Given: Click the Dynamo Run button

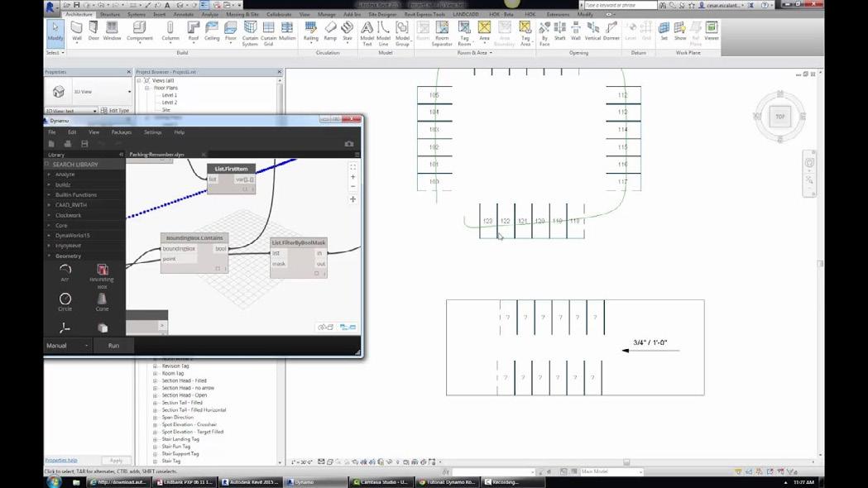Looking at the screenshot, I should (113, 345).
